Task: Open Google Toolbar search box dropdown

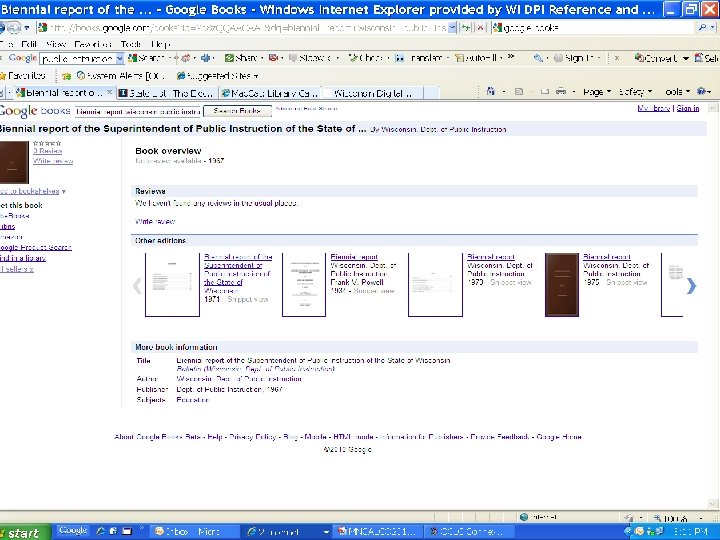Action: pyautogui.click(x=119, y=58)
